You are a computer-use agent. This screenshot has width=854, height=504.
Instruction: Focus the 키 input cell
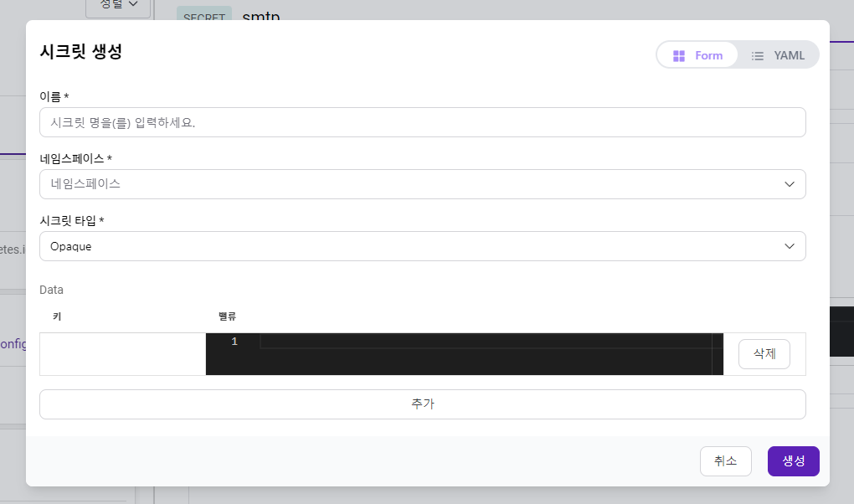pos(122,354)
